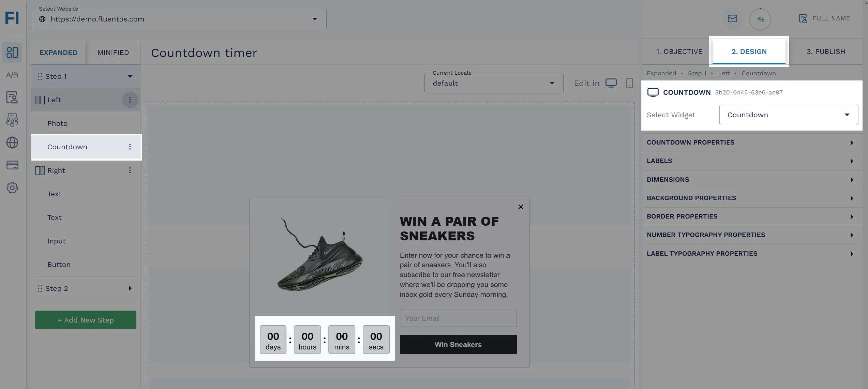Click the days countdown box
Screen dimensions: 868x389
[x=273, y=340]
